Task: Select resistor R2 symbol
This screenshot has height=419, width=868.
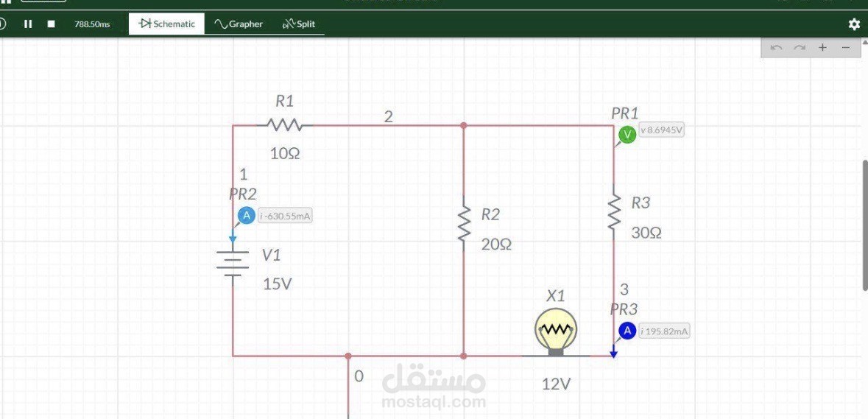Action: click(x=463, y=224)
